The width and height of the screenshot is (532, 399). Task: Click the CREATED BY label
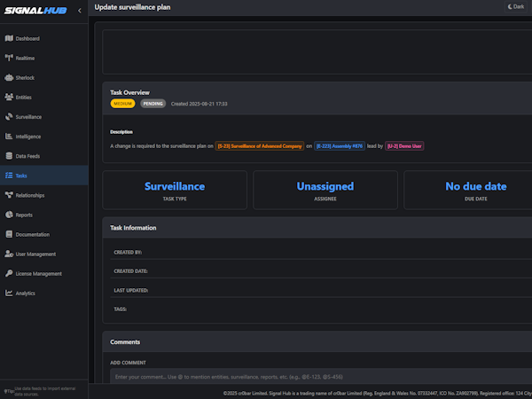point(128,252)
